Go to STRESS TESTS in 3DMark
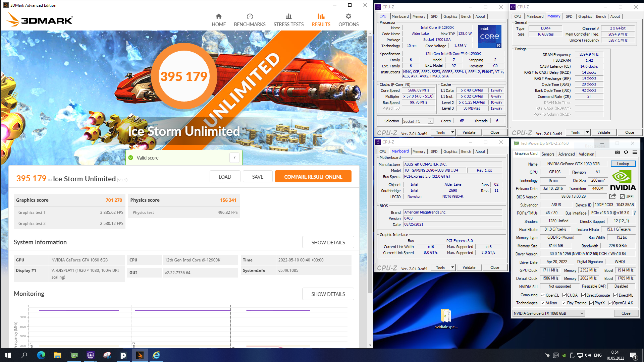This screenshot has width=644, height=362. 288,20
